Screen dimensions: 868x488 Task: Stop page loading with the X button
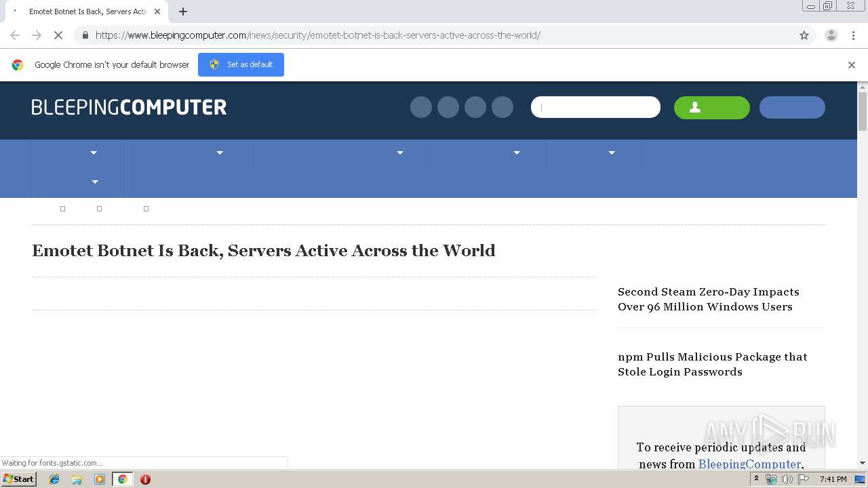58,35
